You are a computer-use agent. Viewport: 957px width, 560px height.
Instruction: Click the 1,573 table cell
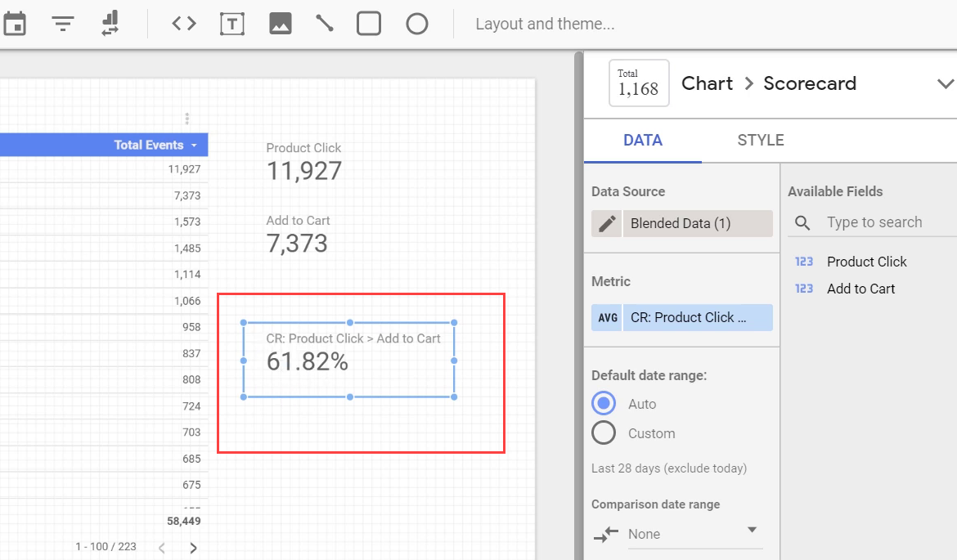[x=187, y=222]
